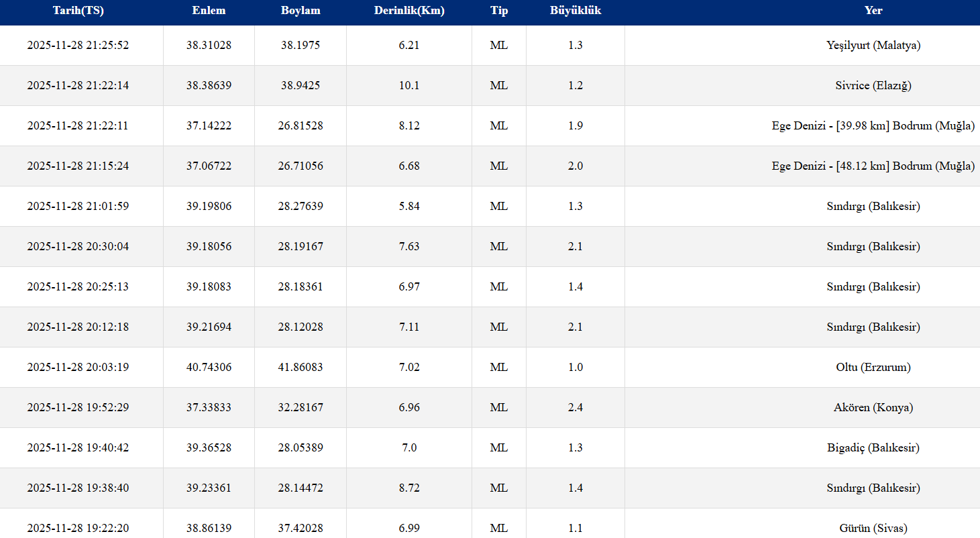Click the depth value 10.1
The image size is (980, 538).
click(409, 86)
